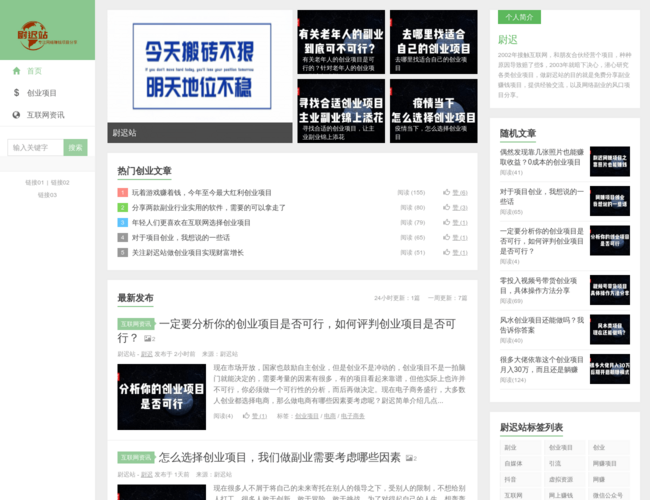Open the 疫情当下 featured thumbnail

pyautogui.click(x=433, y=110)
